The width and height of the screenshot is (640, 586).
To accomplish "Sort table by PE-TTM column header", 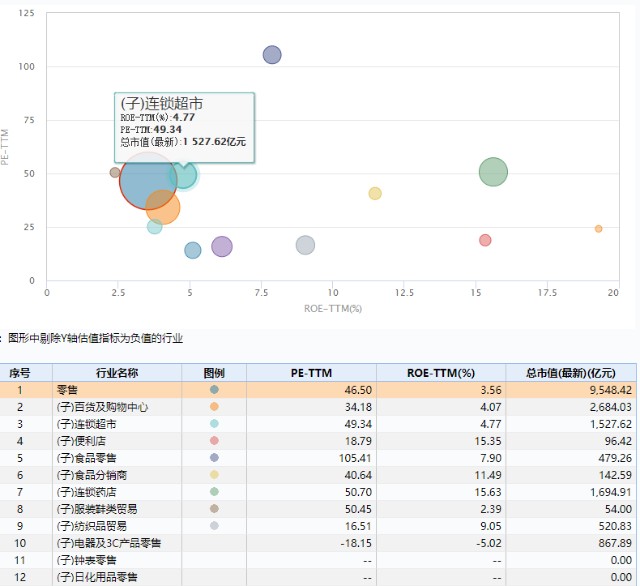I will tap(311, 373).
